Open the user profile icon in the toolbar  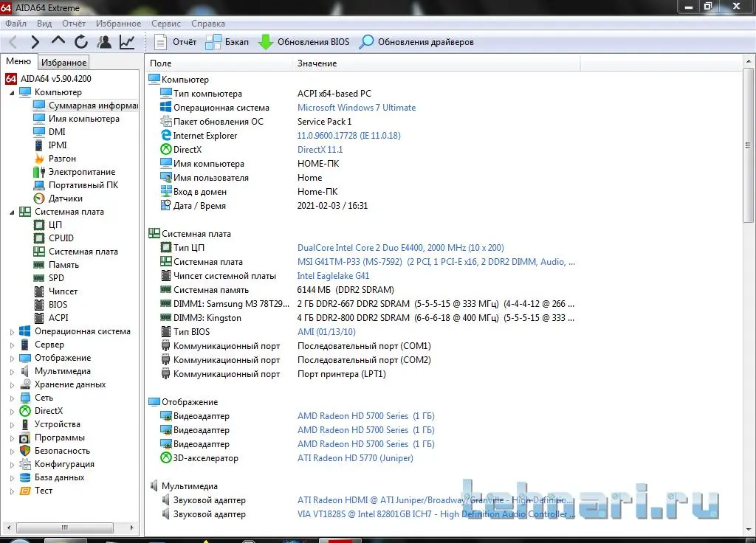coord(104,42)
